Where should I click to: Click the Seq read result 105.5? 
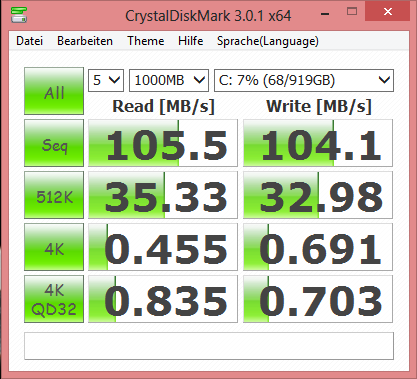point(163,143)
